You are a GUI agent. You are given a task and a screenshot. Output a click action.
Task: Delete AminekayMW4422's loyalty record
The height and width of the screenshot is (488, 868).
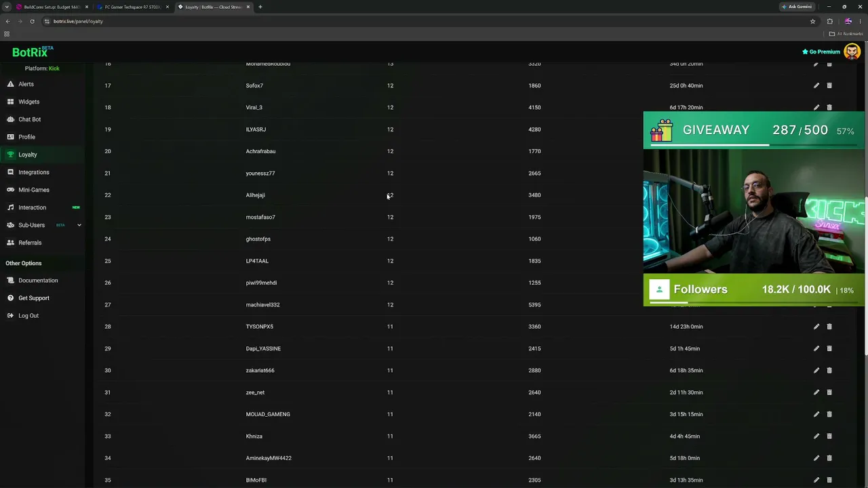829,458
